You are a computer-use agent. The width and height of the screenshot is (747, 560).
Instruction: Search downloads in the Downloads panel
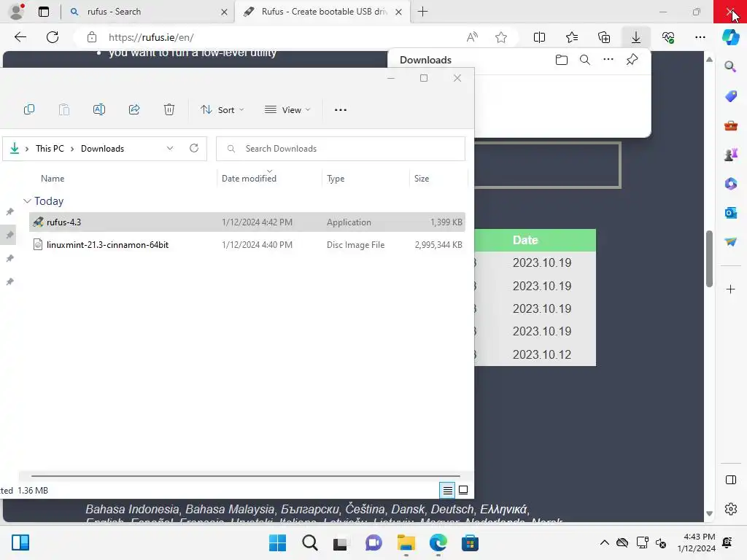585,60
